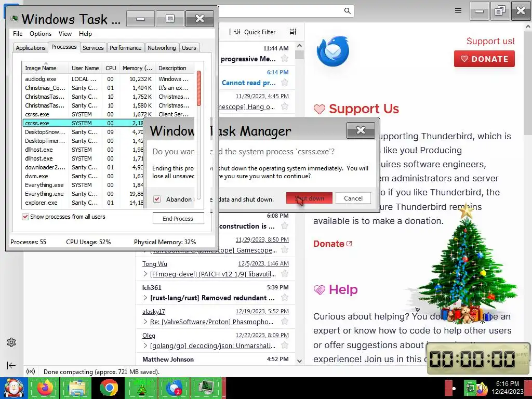Open the Performance tab
The image size is (532, 399).
[126, 48]
